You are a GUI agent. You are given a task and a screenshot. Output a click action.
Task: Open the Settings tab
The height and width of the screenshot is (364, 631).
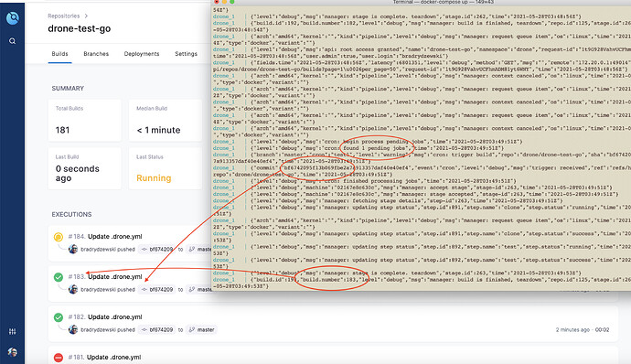[x=186, y=54]
